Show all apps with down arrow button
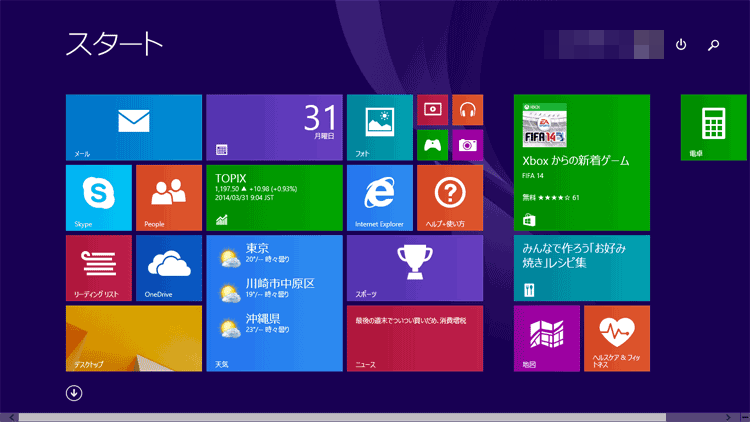This screenshot has width=750, height=422. coord(74,393)
